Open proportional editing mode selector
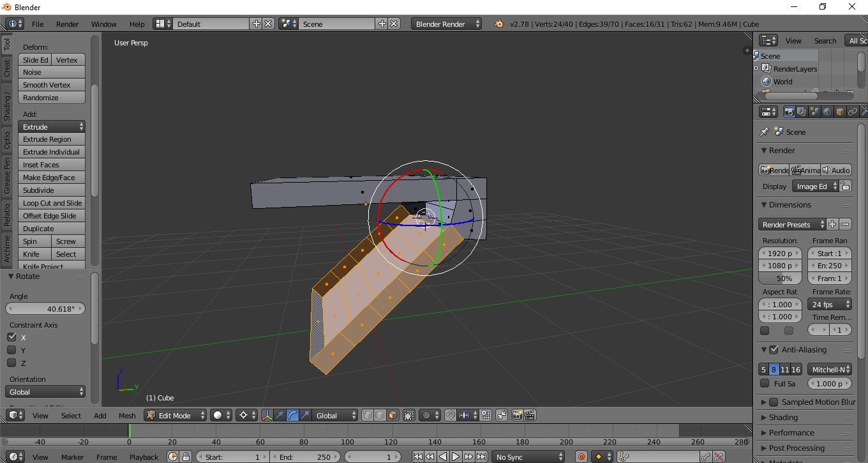 pos(430,415)
